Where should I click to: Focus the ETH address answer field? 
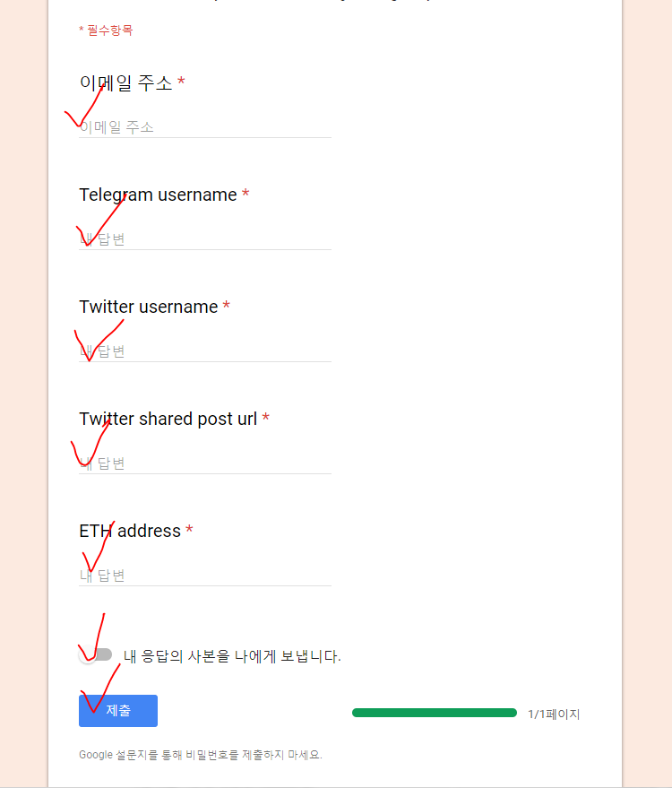(204, 576)
